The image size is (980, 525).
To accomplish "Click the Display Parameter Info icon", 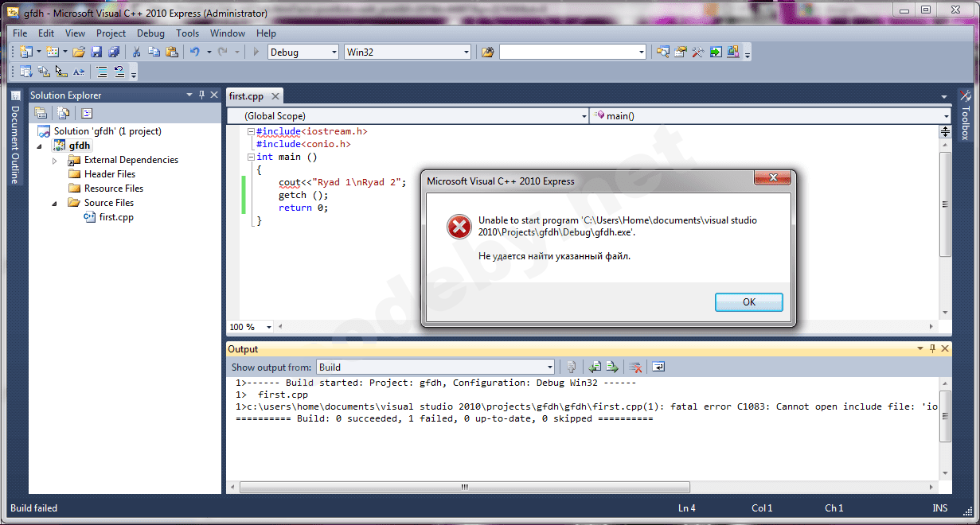I will (x=43, y=72).
